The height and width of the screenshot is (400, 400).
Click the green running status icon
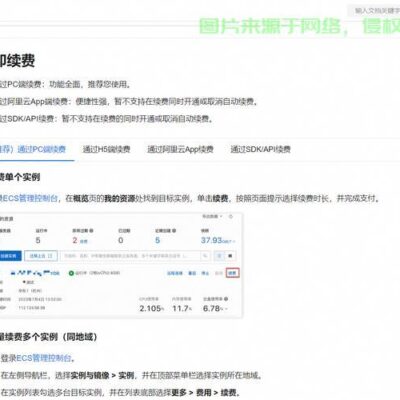pyautogui.click(x=71, y=273)
